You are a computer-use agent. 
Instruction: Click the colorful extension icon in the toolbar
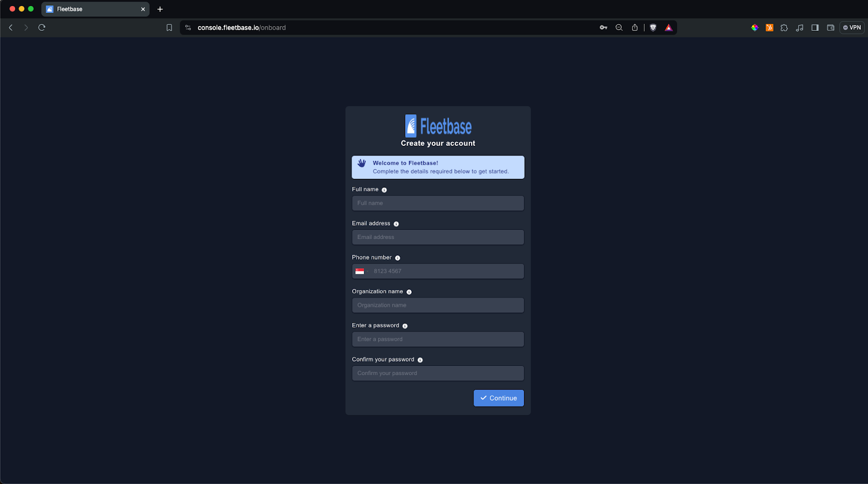(x=755, y=28)
